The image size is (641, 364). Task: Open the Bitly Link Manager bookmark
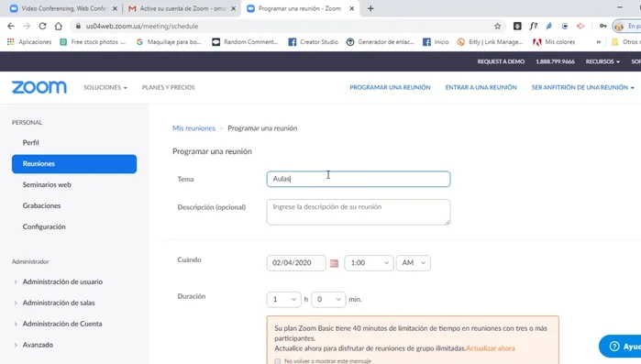490,42
